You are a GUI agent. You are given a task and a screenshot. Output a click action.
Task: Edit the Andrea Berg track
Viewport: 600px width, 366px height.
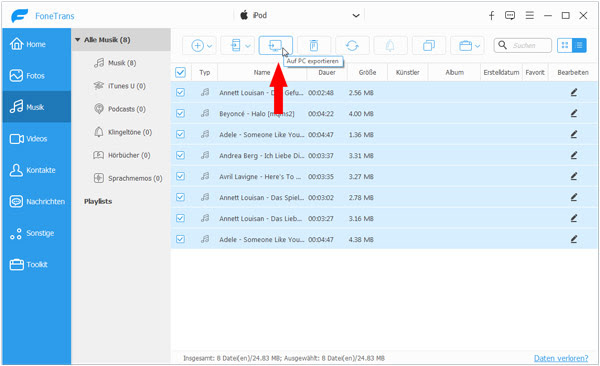[574, 155]
